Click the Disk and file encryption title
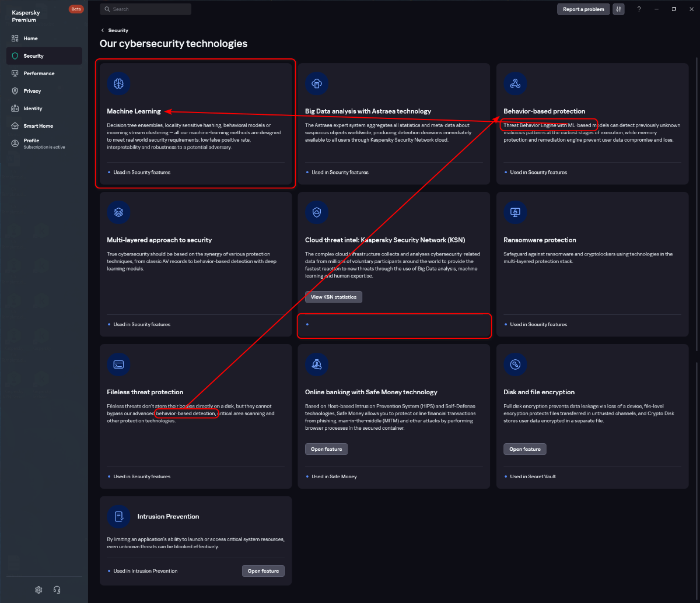Viewport: 700px width, 603px height. coord(539,392)
